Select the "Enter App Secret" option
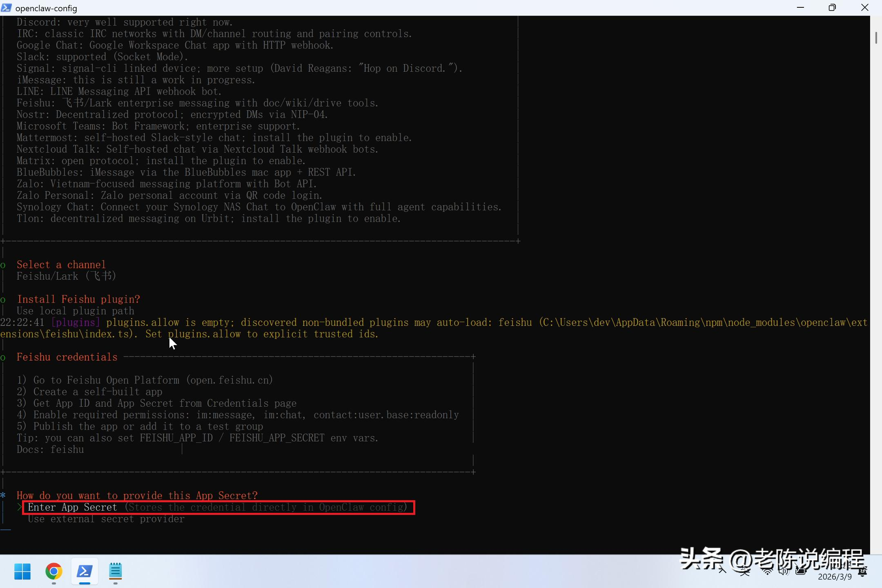This screenshot has width=882, height=588. (72, 508)
